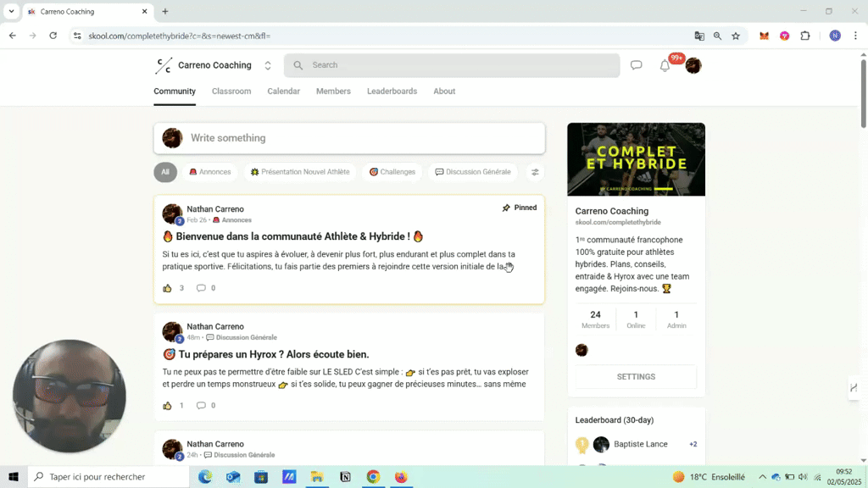Filter posts by Présentation Nouvel Athlète

coord(299,172)
